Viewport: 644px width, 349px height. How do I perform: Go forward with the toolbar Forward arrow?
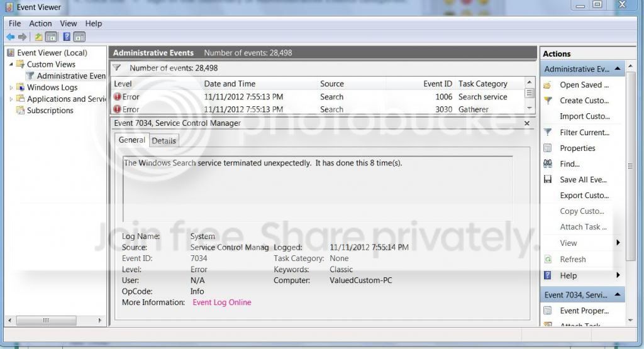click(x=23, y=37)
